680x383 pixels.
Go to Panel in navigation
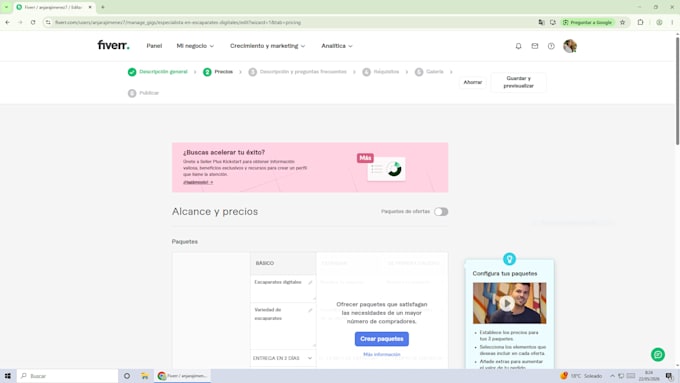coord(154,46)
